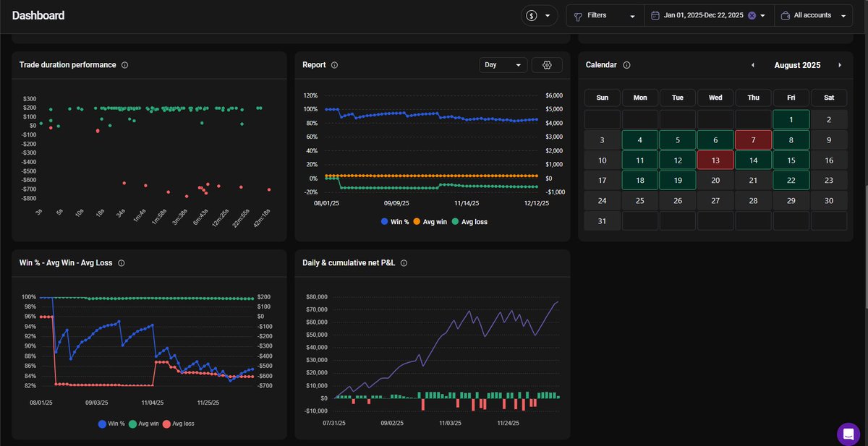This screenshot has width=868, height=446.
Task: Select August 6 calendar day
Action: coord(715,140)
